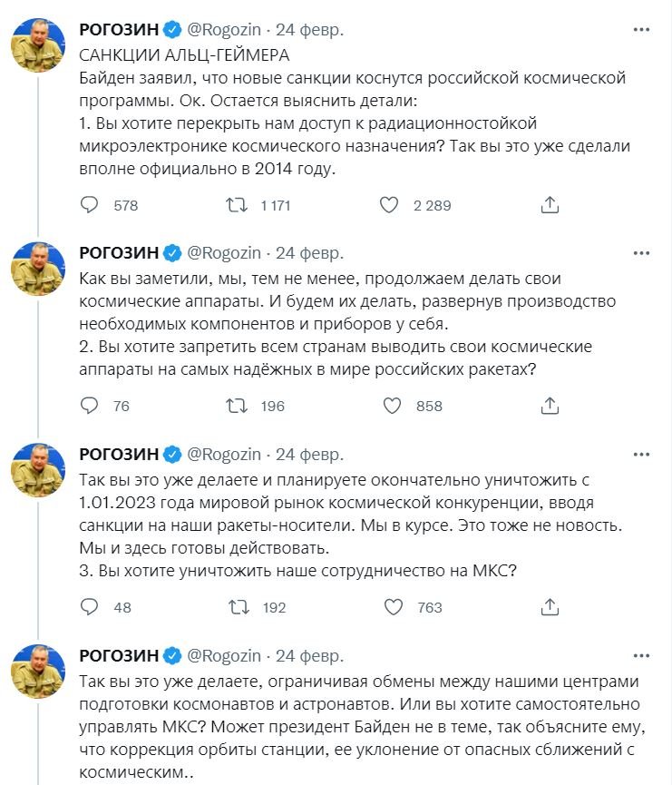
Task: Share the second tweet with 858 likes
Action: 549,406
